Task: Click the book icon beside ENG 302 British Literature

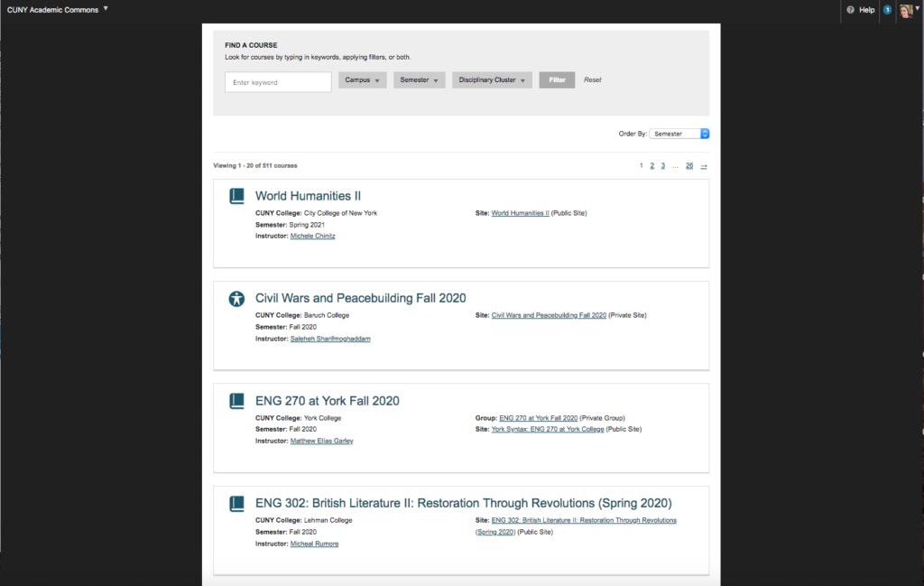Action: click(236, 501)
